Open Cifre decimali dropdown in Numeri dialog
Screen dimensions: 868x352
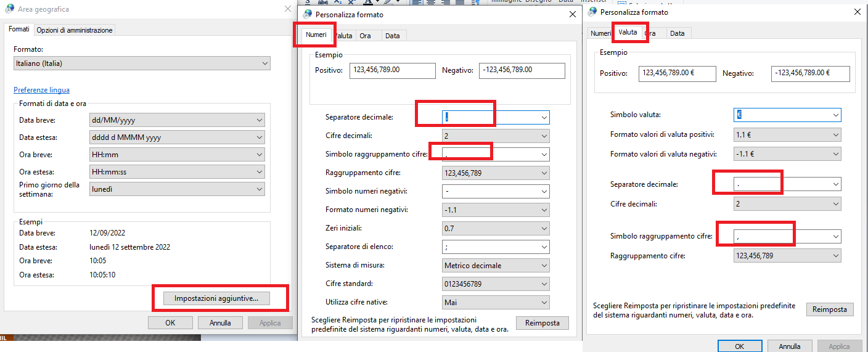[x=496, y=136]
